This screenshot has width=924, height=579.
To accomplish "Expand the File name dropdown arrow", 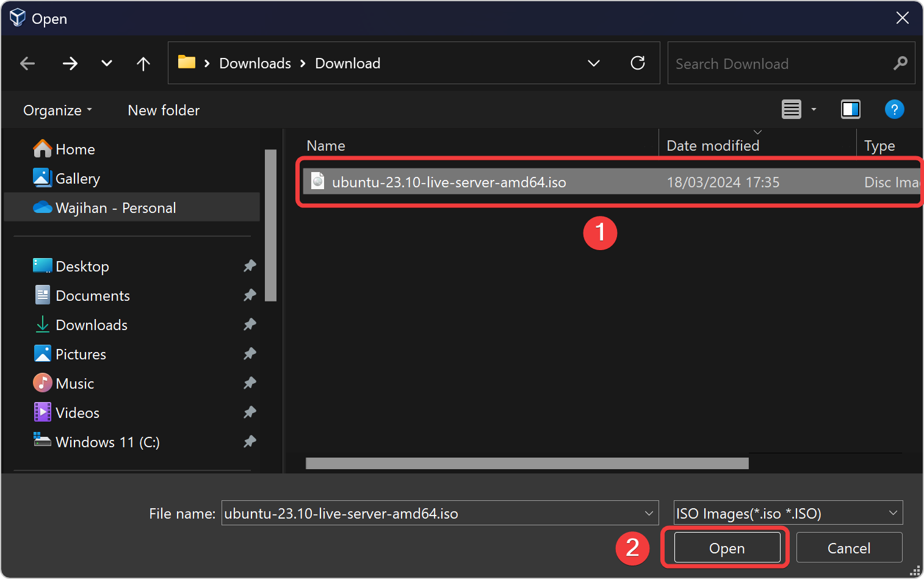I will [x=649, y=513].
